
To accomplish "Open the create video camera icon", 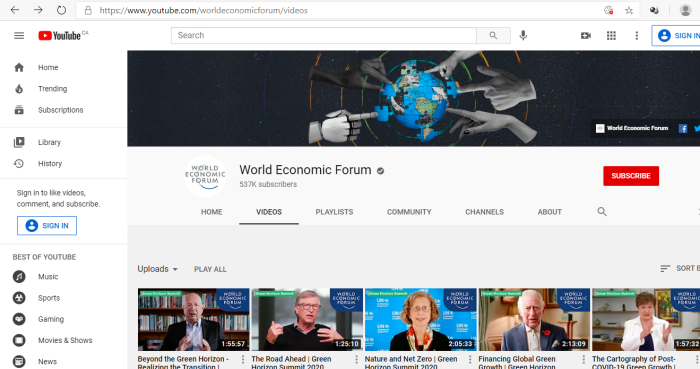I will click(x=586, y=36).
